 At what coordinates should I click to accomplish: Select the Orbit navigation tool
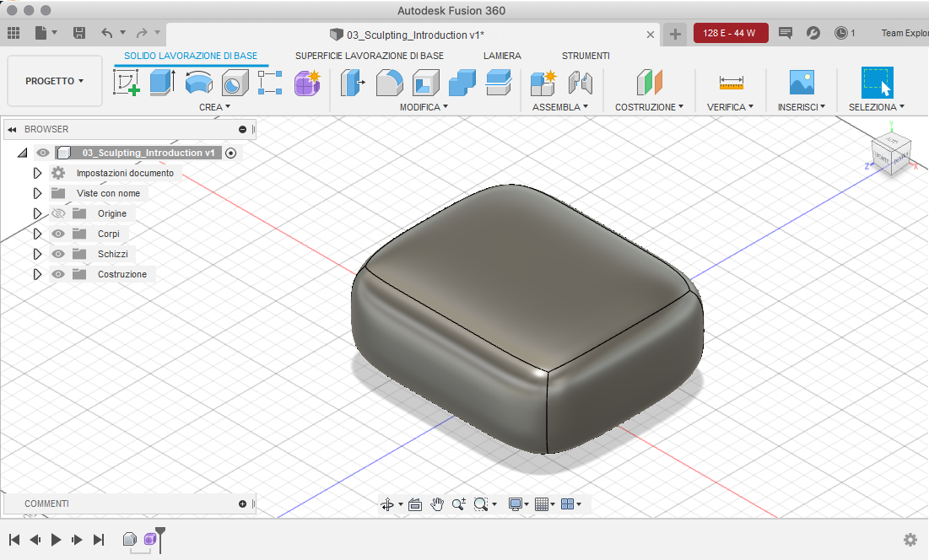point(387,504)
